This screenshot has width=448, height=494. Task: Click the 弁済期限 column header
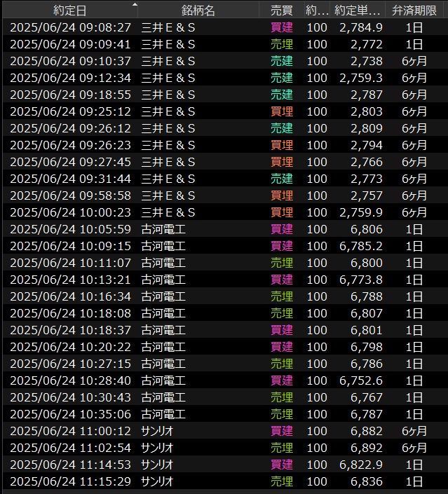coord(414,11)
